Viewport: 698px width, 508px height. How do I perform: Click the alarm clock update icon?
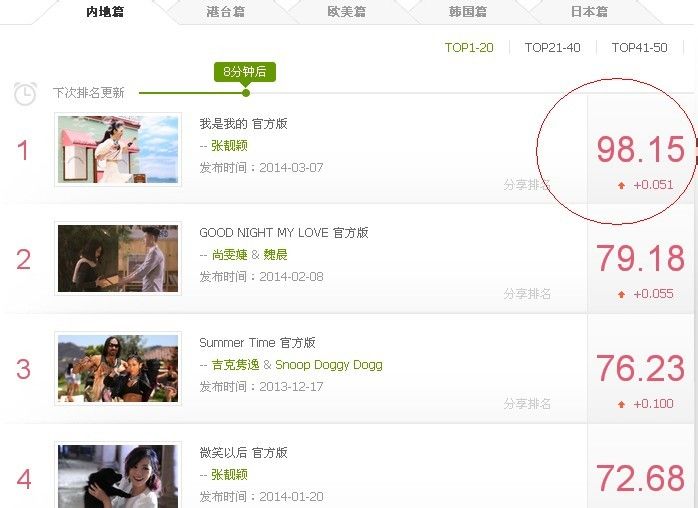[x=25, y=93]
